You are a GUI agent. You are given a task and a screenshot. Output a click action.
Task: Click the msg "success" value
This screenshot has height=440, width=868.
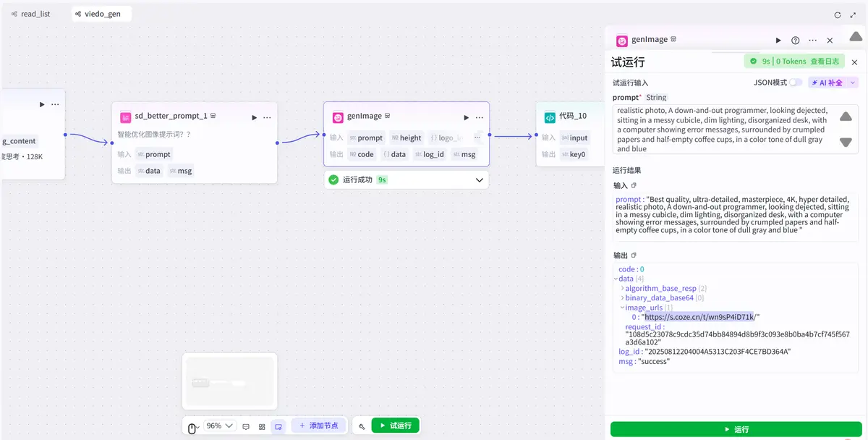652,361
